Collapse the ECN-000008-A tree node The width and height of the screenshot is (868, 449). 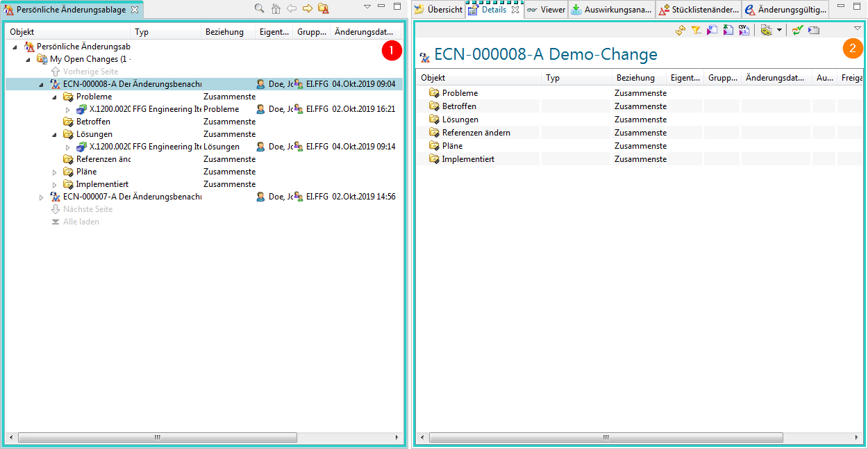click(42, 84)
